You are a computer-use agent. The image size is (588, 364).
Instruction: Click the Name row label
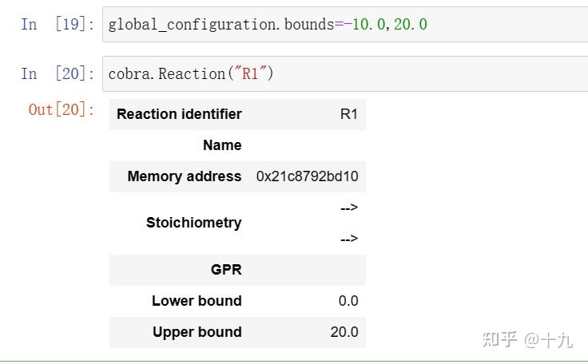coord(221,145)
